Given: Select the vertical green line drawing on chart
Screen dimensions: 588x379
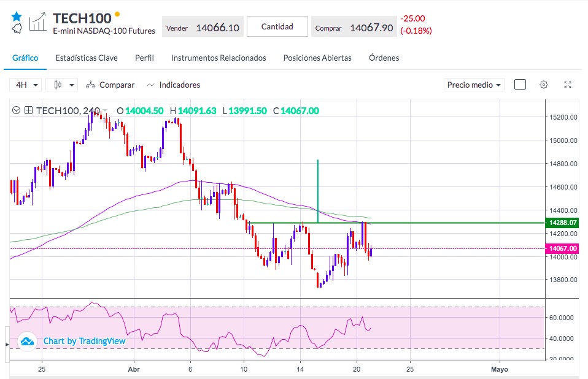Looking at the screenshot, I should 318,191.
